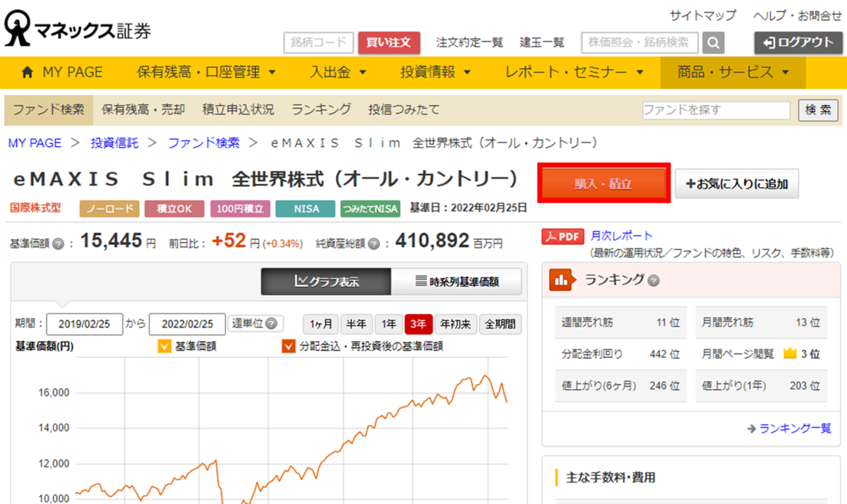
Task: Select 年初来 period button
Action: (x=456, y=325)
